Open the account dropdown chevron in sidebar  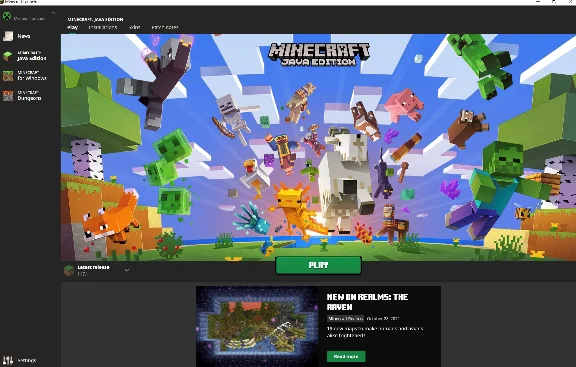pyautogui.click(x=53, y=13)
